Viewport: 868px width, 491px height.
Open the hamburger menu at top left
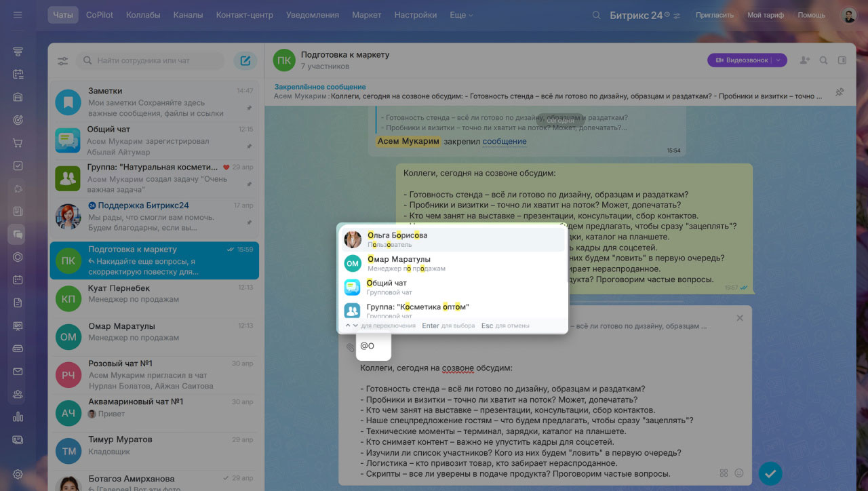click(18, 15)
